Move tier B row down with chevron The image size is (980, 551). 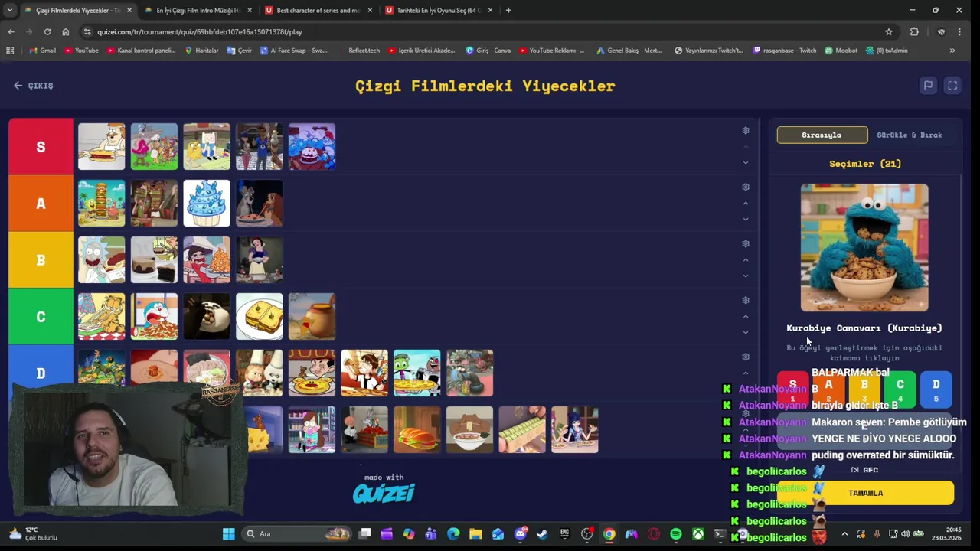[746, 275]
